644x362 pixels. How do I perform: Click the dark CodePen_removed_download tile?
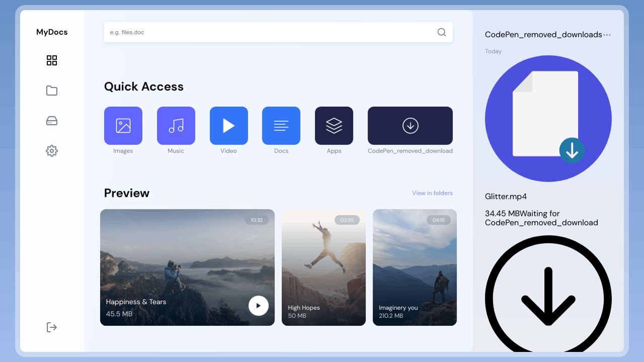tap(410, 125)
